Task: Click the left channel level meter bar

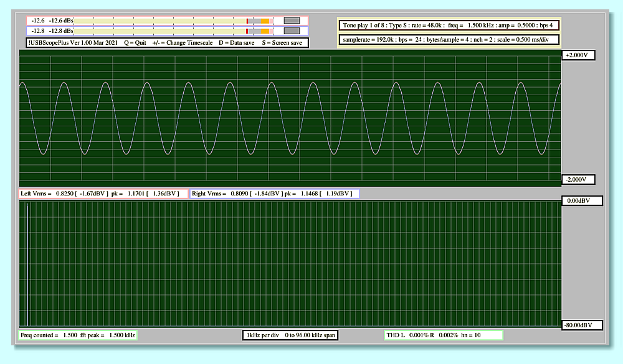Action: [x=173, y=21]
